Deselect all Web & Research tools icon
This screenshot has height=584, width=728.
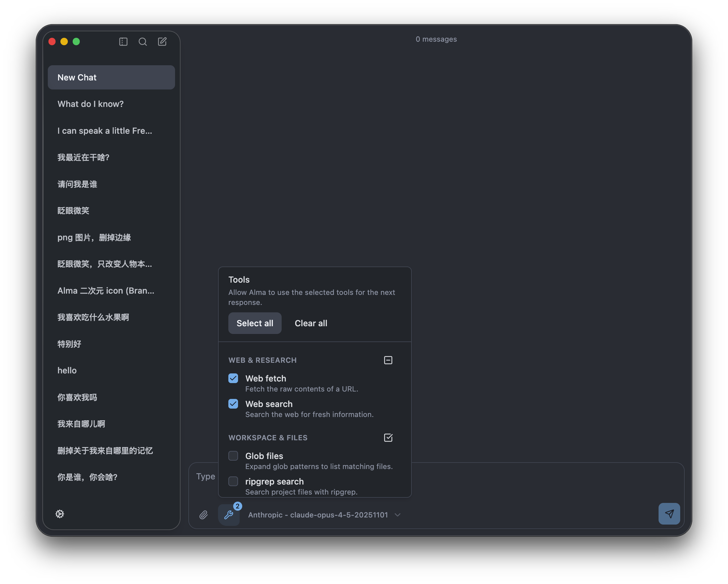388,360
